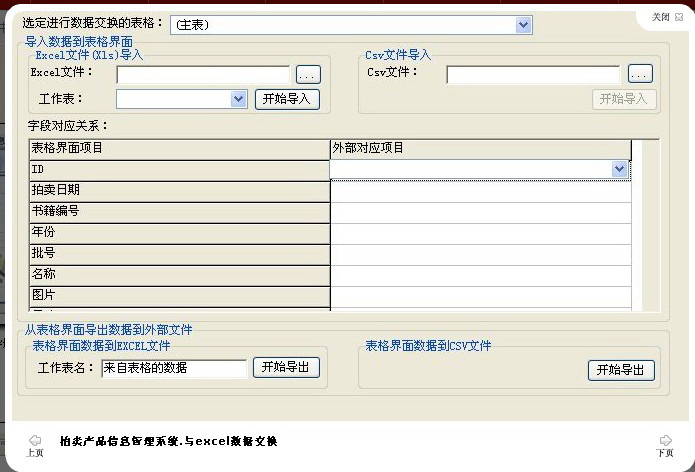Open the main table selection dropdown
The width and height of the screenshot is (695, 472).
[523, 25]
